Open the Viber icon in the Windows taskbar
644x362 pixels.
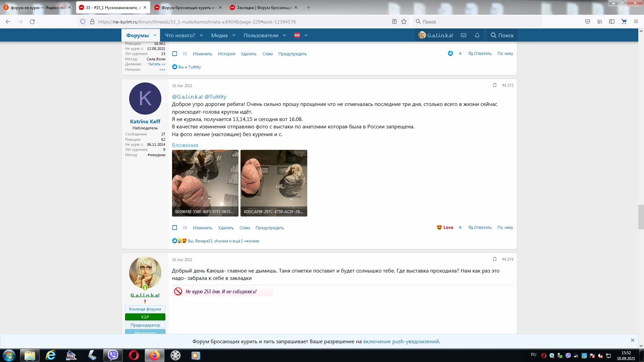point(113,355)
